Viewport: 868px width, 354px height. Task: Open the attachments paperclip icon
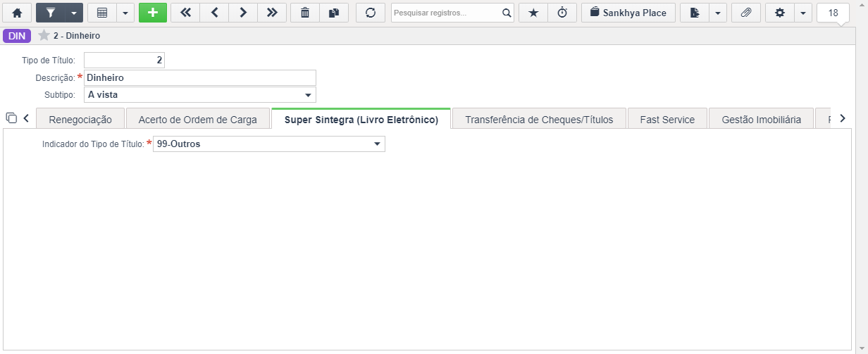coord(746,13)
